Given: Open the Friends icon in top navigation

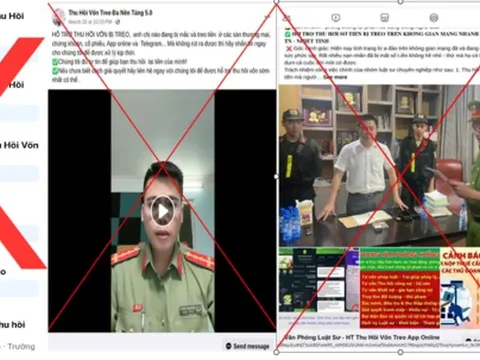Looking at the screenshot, I should point(287,18).
